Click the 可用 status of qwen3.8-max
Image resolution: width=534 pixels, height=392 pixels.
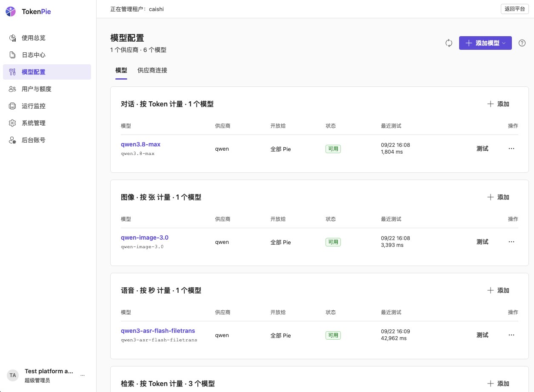click(333, 149)
